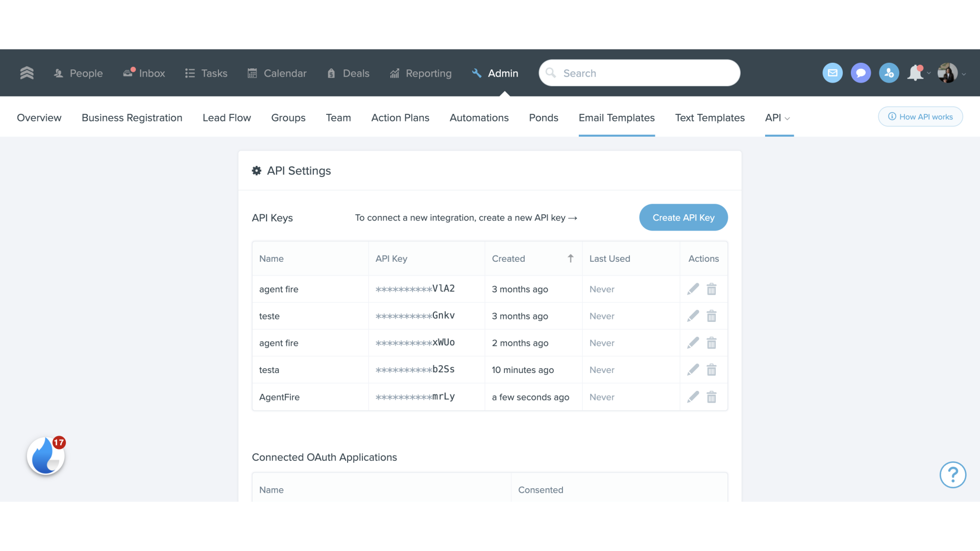Edit the testa API key
This screenshot has width=980, height=551.
693,370
